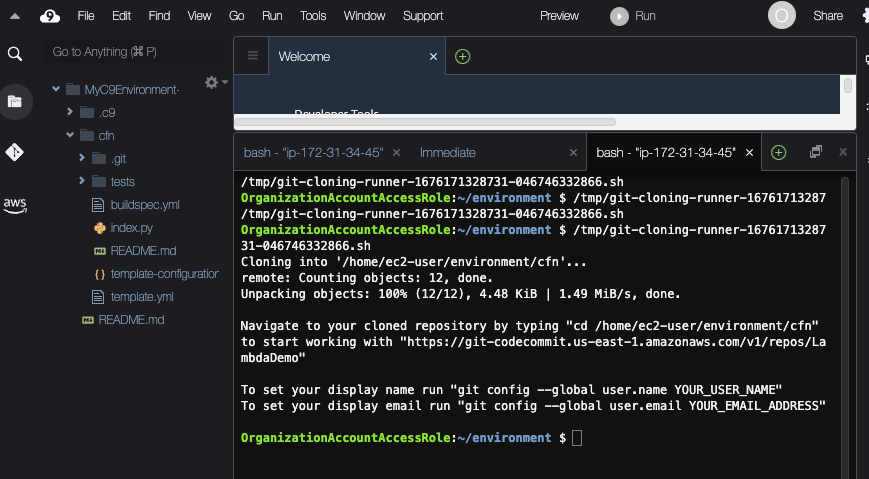869x479 pixels.
Task: Open the AWS toolkit sidebar icon
Action: tap(15, 205)
